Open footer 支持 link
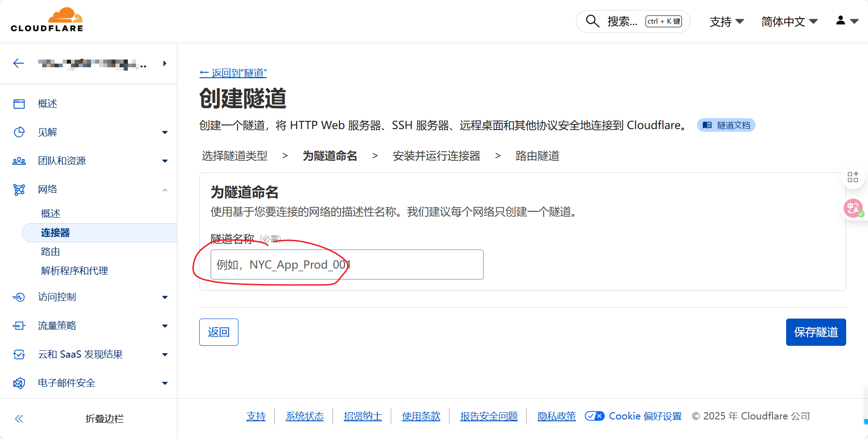 click(256, 416)
